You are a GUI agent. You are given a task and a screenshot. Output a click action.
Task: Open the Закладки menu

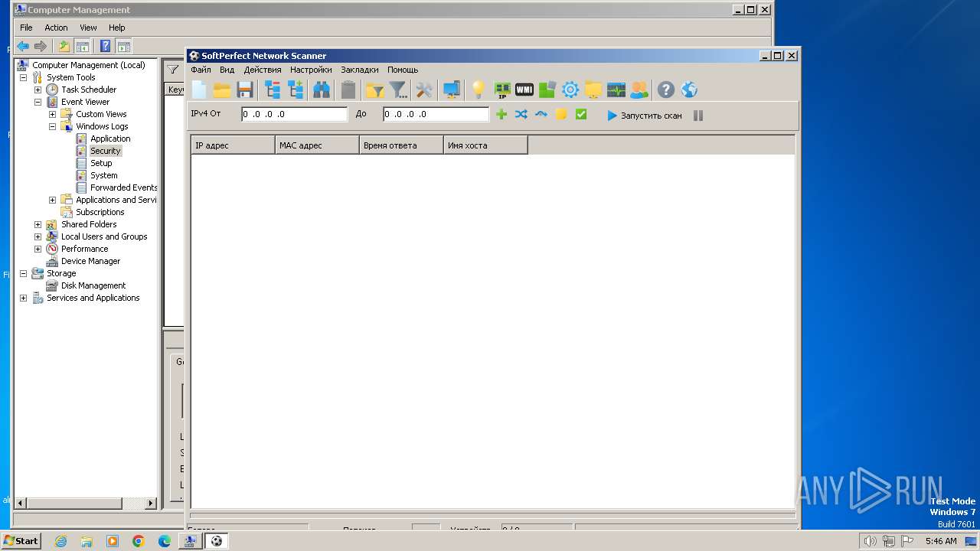point(360,70)
